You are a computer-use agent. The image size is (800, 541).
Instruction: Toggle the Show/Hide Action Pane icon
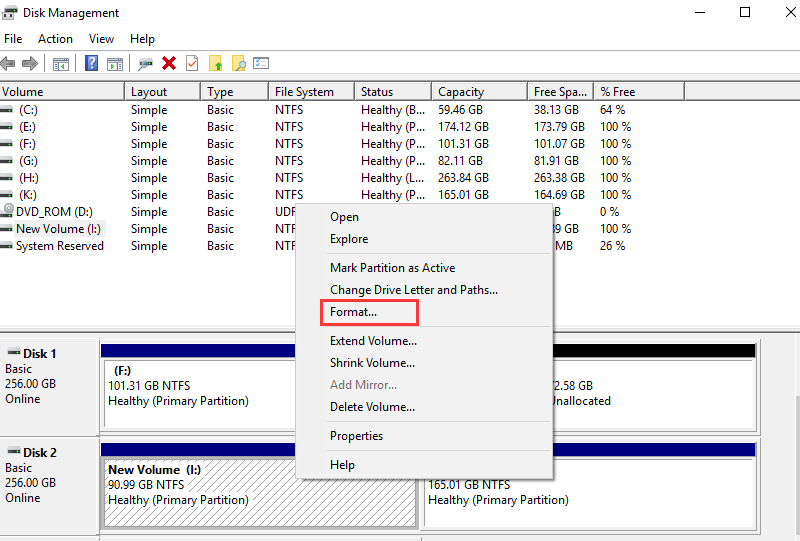tap(115, 64)
